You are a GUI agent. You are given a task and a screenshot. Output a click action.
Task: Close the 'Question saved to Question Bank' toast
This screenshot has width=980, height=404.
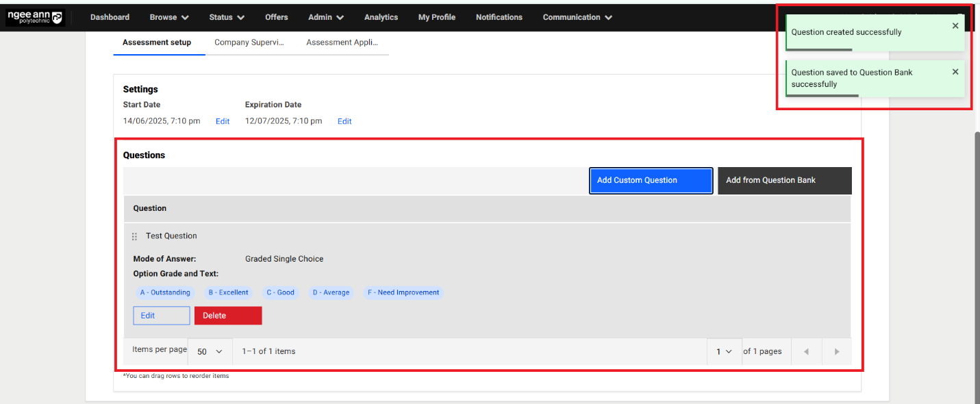955,72
